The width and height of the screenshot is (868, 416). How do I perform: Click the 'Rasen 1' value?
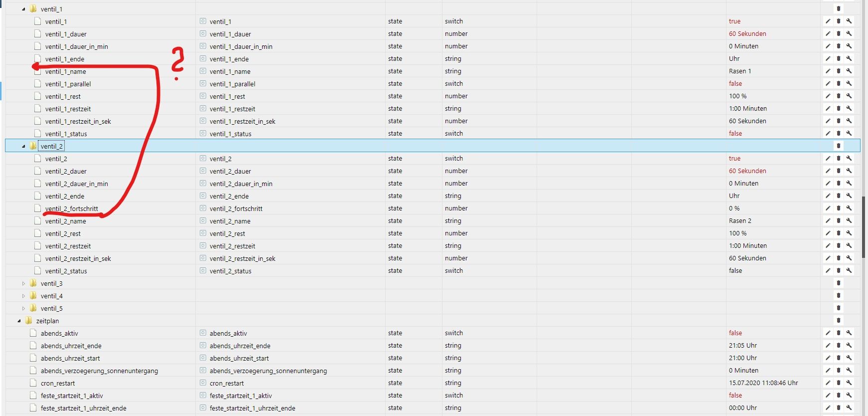pyautogui.click(x=740, y=71)
